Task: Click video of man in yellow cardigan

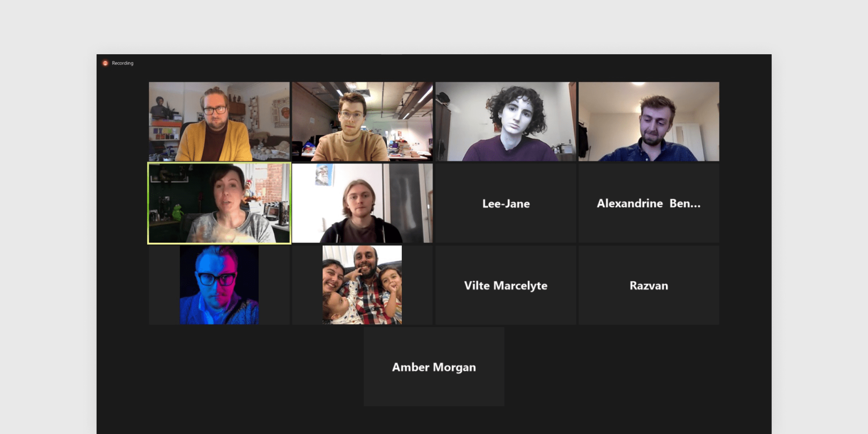Action: (219, 122)
